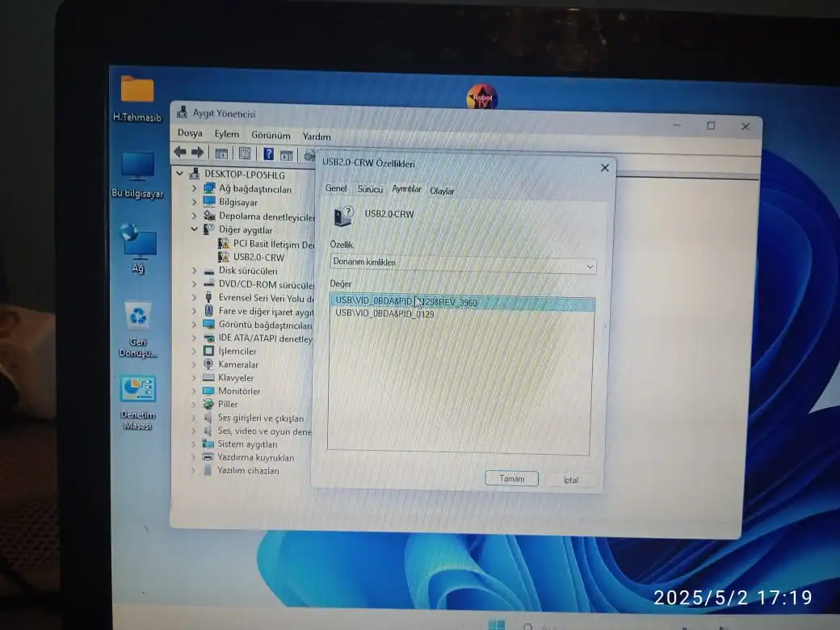Select the USB\VID_0BDA&PID_0129 value row

[384, 313]
